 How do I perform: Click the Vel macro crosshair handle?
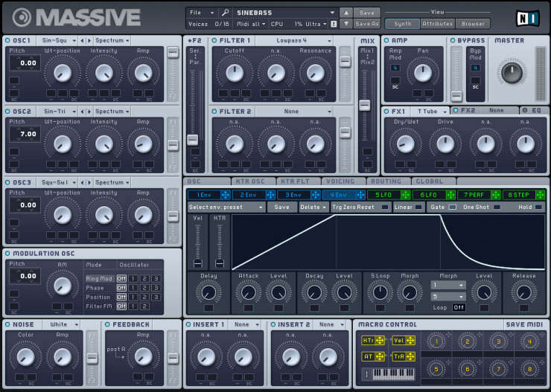[410, 340]
